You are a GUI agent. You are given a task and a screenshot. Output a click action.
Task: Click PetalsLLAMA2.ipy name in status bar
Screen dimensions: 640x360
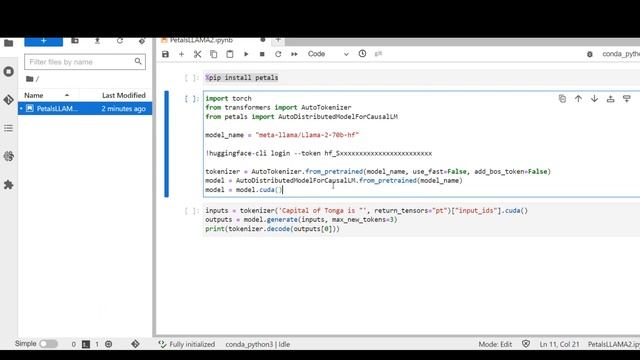[614, 344]
